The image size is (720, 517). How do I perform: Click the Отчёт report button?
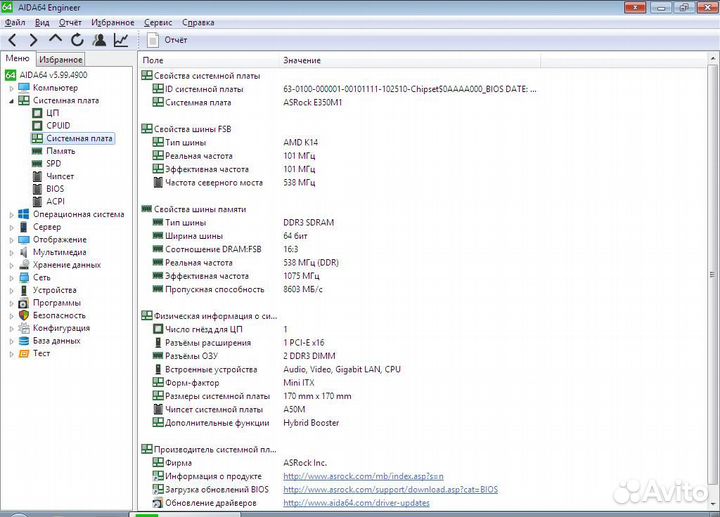tap(167, 40)
